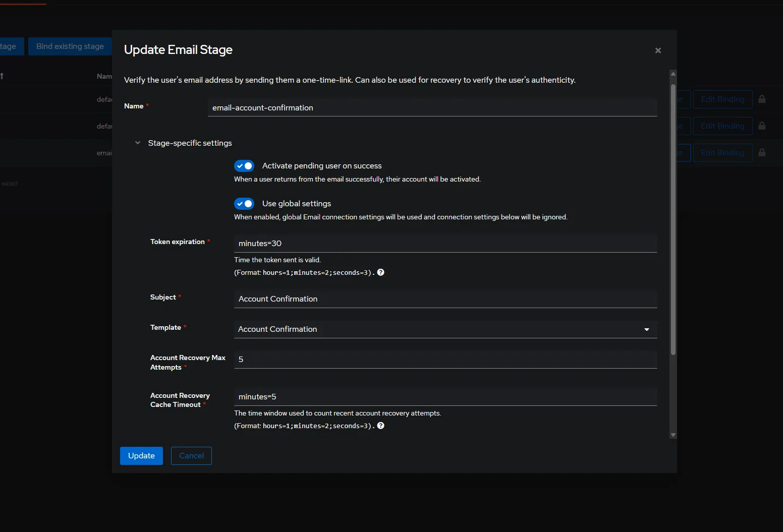Open the Template dropdown
783x532 pixels.
[x=445, y=329]
